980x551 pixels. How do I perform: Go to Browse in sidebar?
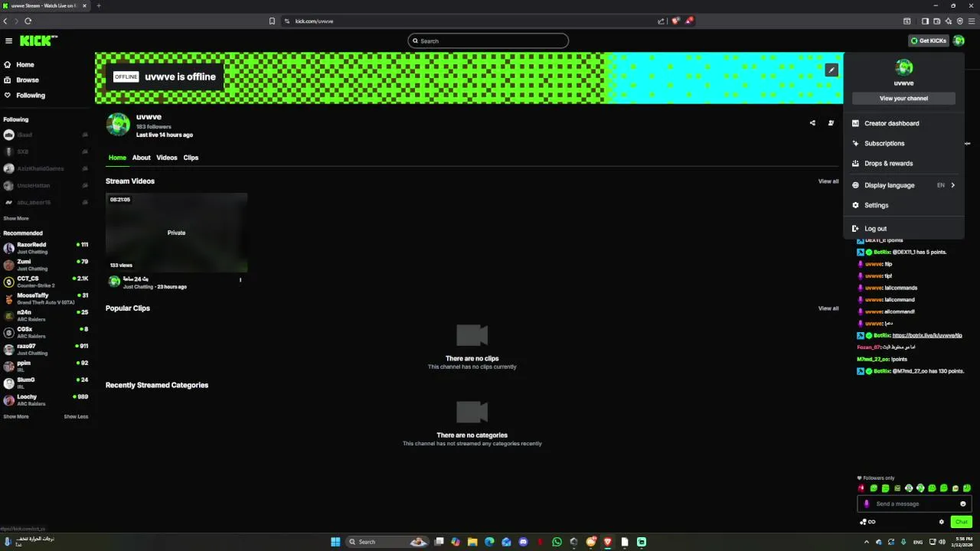tap(28, 80)
